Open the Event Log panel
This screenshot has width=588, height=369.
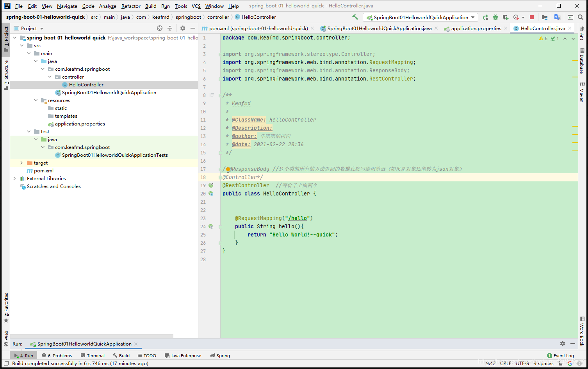pyautogui.click(x=560, y=355)
